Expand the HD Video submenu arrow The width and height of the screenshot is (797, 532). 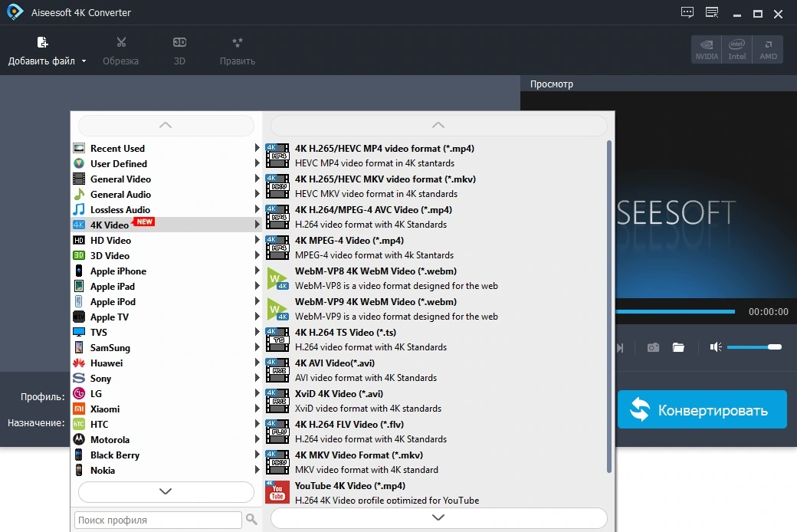[x=257, y=239]
